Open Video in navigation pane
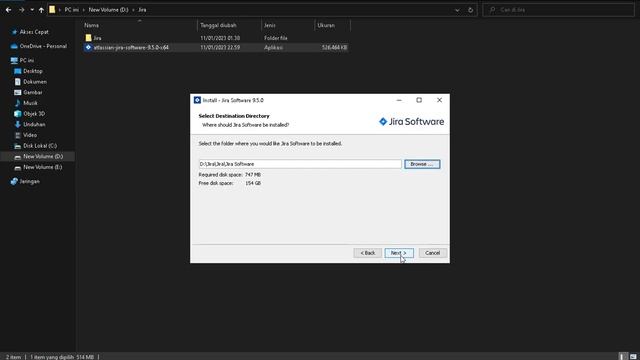This screenshot has width=640, height=360. [30, 135]
